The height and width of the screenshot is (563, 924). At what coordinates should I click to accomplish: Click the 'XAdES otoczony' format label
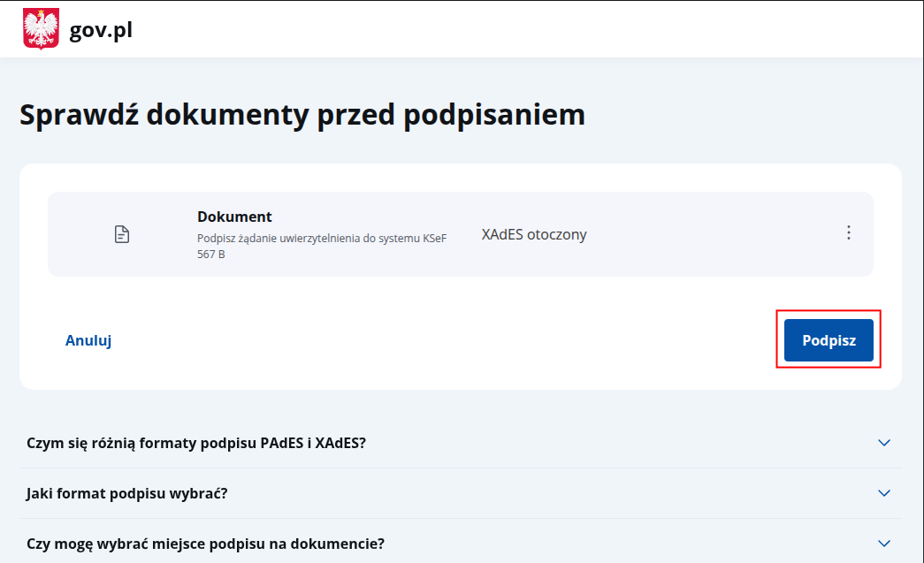[x=533, y=234]
